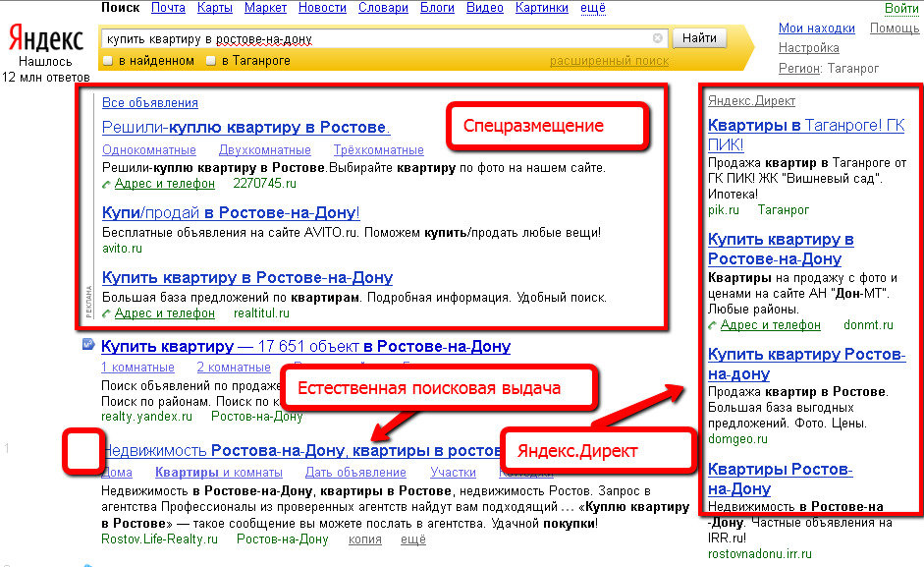Screen dimensions: 924x567
Task: Select the «2 комнатные» sitelink
Action: point(234,368)
